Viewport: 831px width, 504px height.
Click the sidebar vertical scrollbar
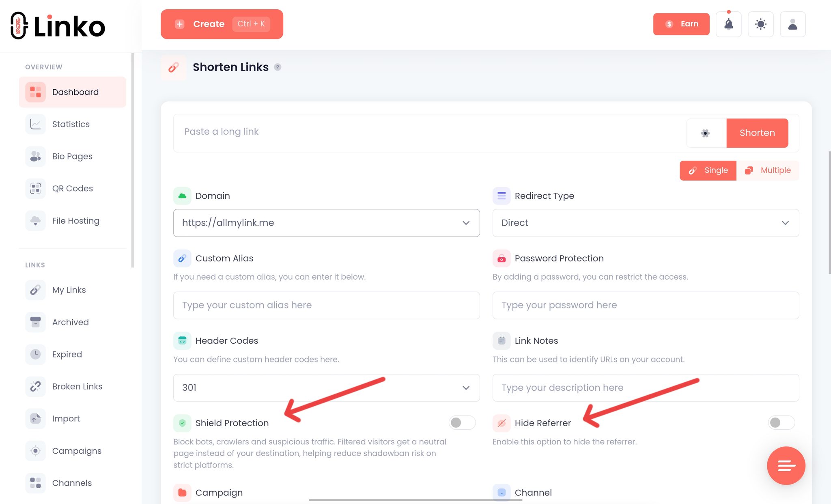pyautogui.click(x=133, y=160)
